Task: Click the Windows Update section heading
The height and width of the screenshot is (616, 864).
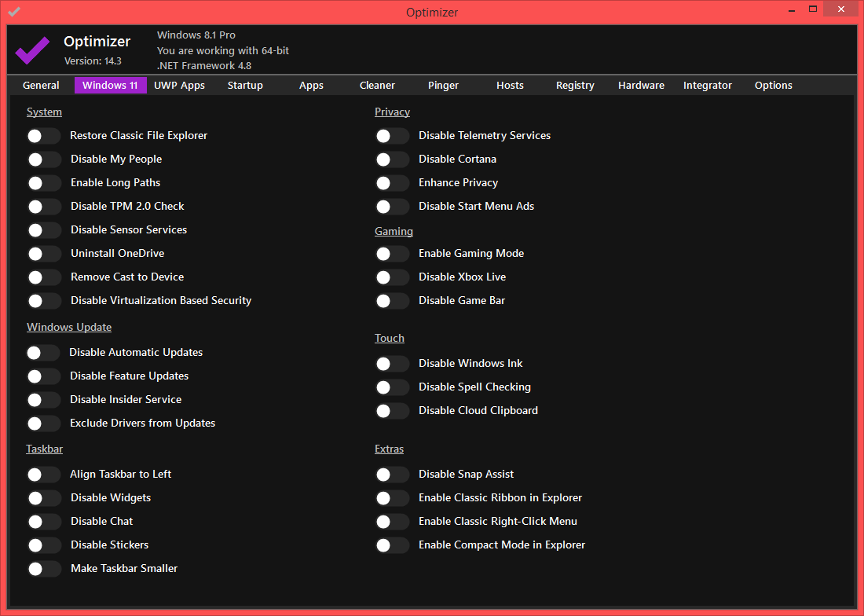Action: 69,328
